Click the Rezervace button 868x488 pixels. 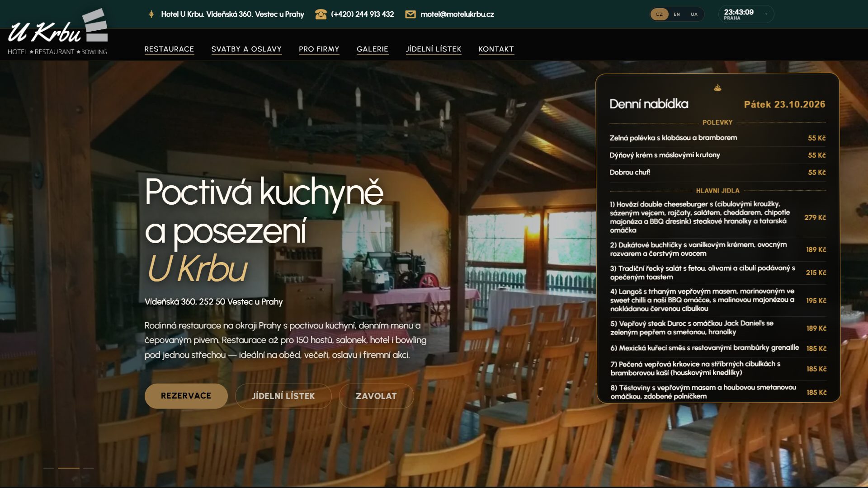pyautogui.click(x=186, y=396)
